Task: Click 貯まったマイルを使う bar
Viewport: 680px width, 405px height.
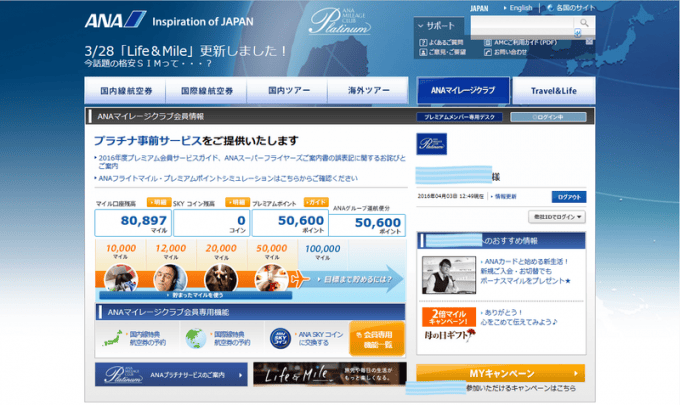Action: 196,295
